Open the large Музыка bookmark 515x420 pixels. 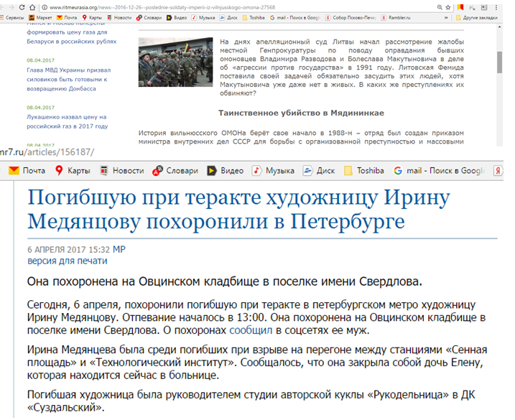click(273, 171)
